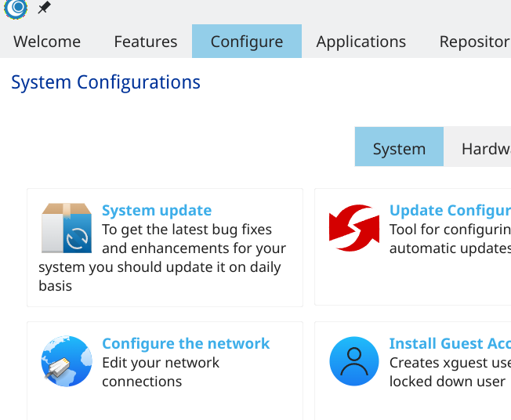Viewport: 511px width, 420px height.
Task: Go to the Applications tab
Action: tap(361, 42)
